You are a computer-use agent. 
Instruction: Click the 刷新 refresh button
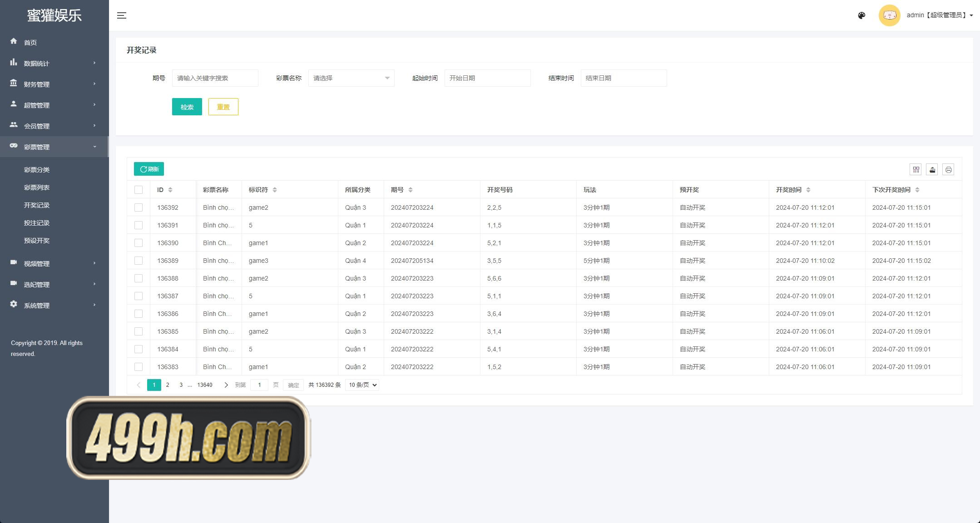[x=149, y=169]
